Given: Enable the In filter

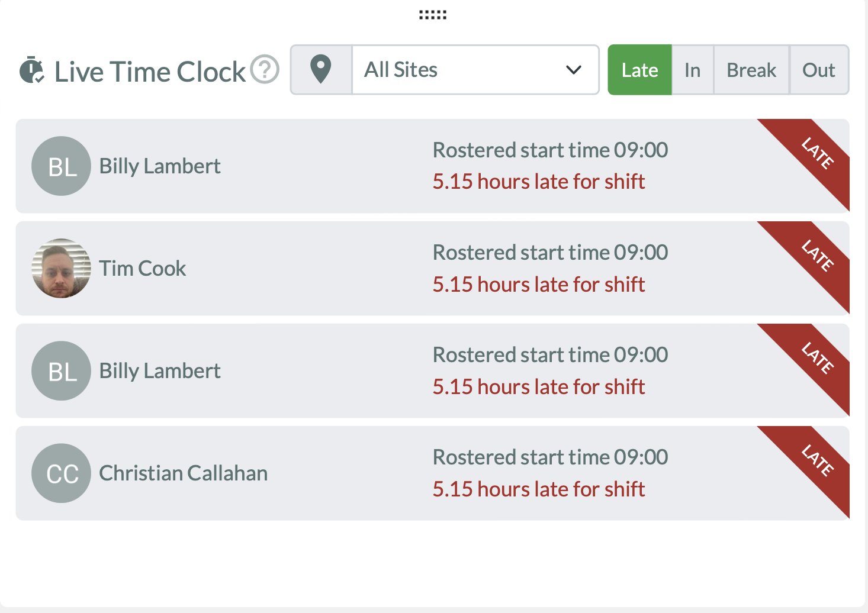Looking at the screenshot, I should coord(692,70).
